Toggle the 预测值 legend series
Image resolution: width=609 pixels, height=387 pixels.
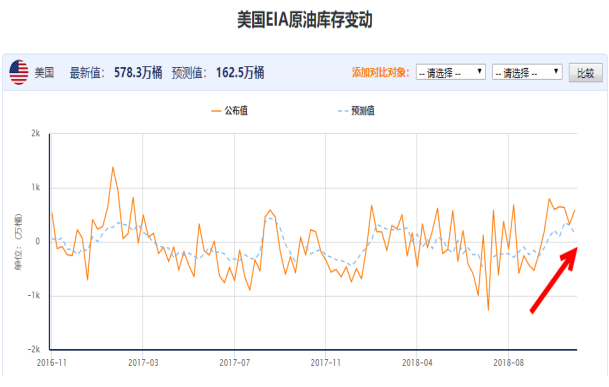click(356, 111)
